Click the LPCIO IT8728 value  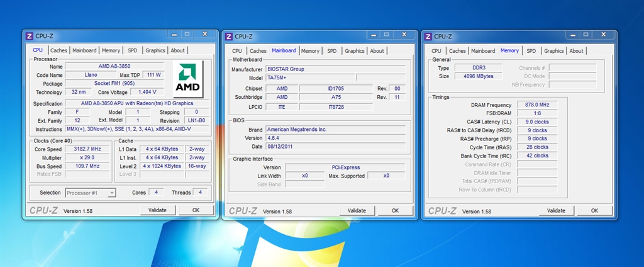coord(336,107)
